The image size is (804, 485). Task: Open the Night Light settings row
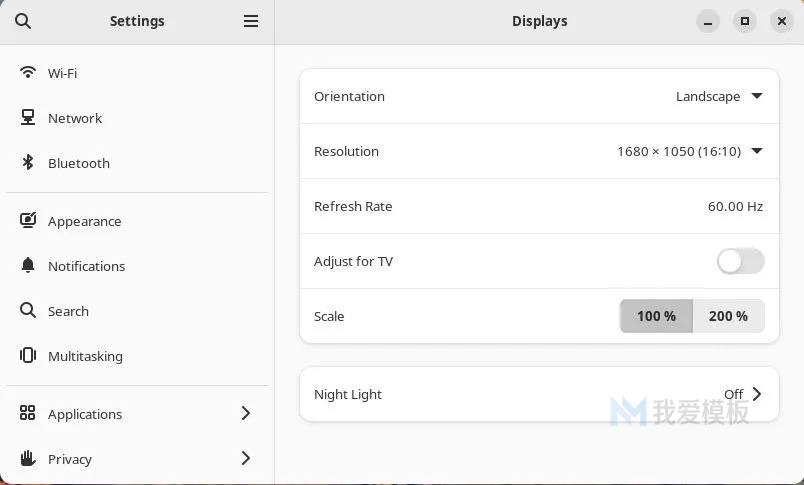(539, 394)
